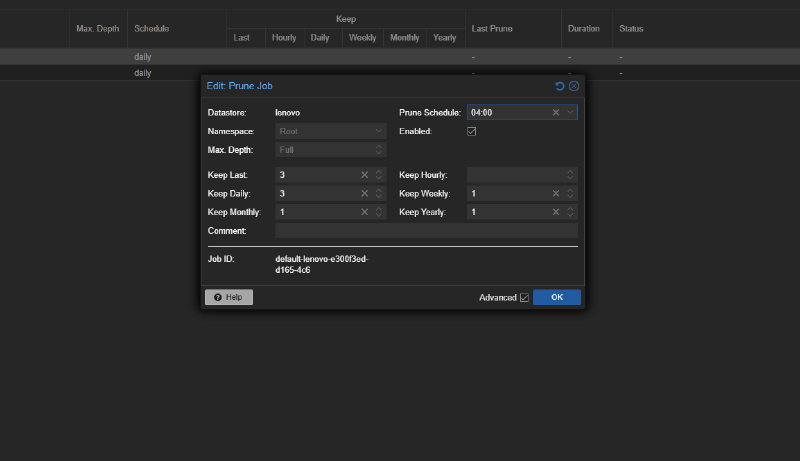This screenshot has width=800, height=461.
Task: Select the first daily prune job row
Action: coord(400,57)
